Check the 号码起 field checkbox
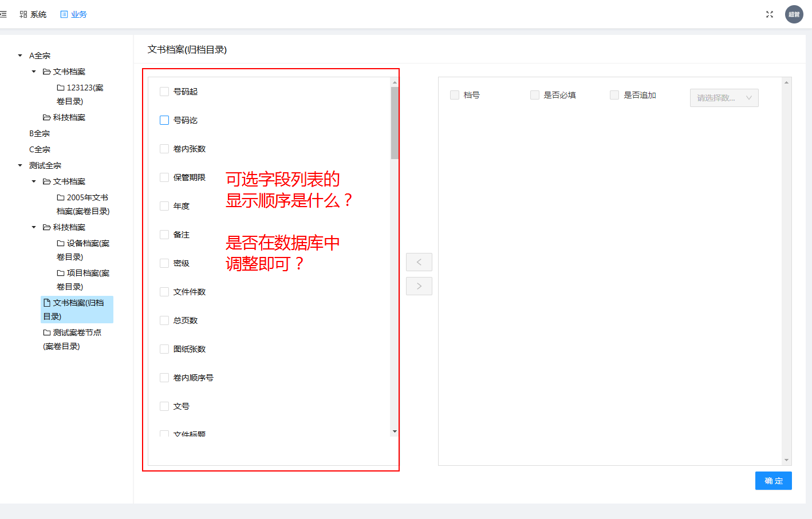Viewport: 812px width, 519px height. pyautogui.click(x=164, y=92)
